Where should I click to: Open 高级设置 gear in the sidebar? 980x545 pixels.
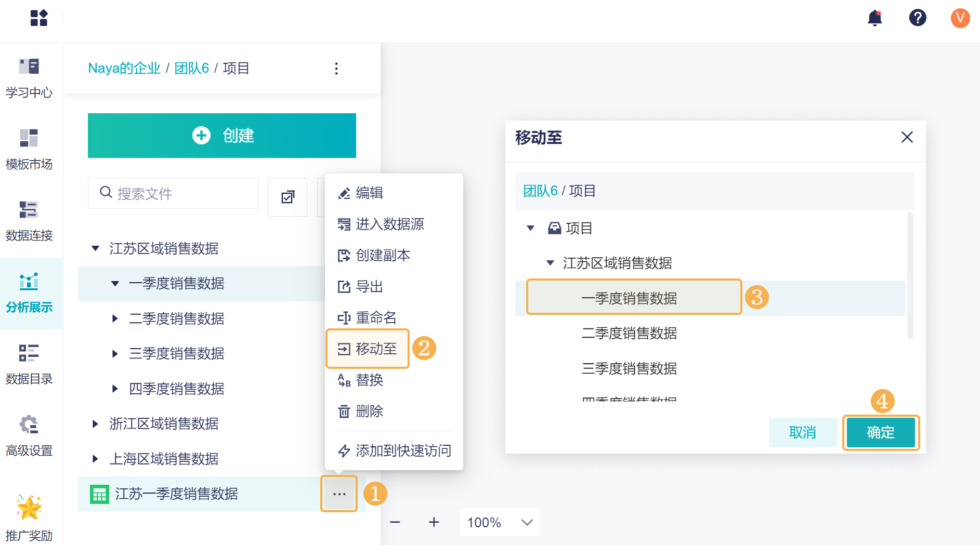point(29,435)
